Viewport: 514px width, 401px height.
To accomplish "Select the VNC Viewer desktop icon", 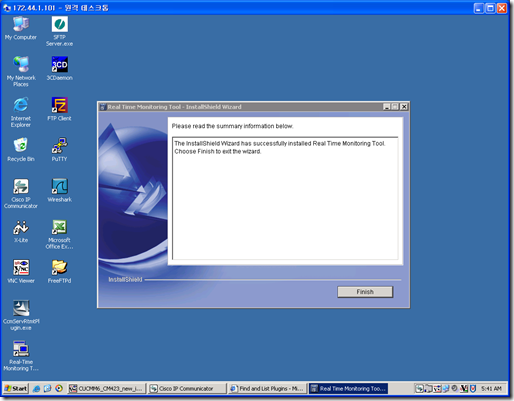I will pyautogui.click(x=21, y=271).
